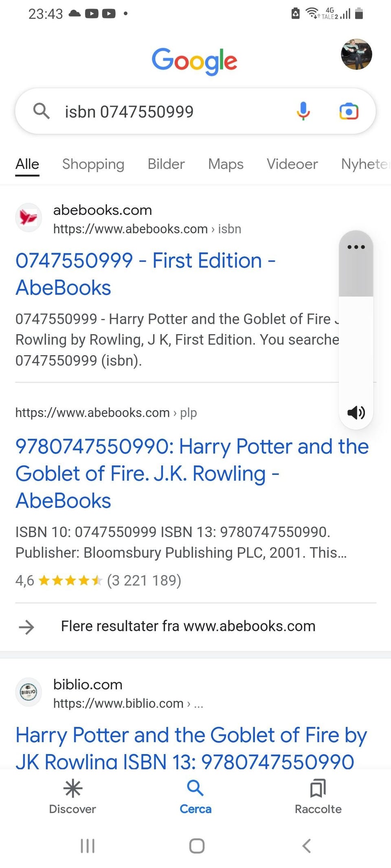Switch to the Bilder tab
Screen dimensions: 391x868
[x=166, y=164]
